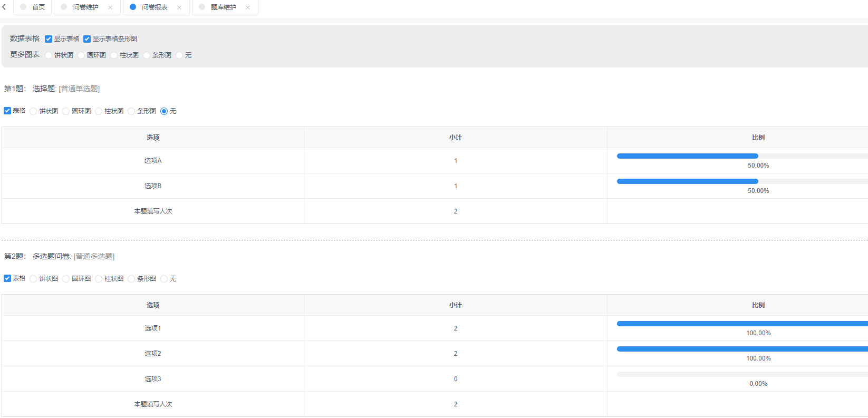Select 无 in the 更多图表 row
Screen dimensions: 868x418
(x=180, y=55)
